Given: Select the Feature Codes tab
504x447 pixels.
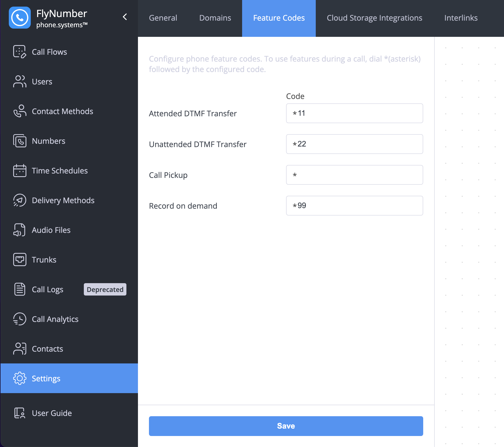Looking at the screenshot, I should click(x=279, y=18).
